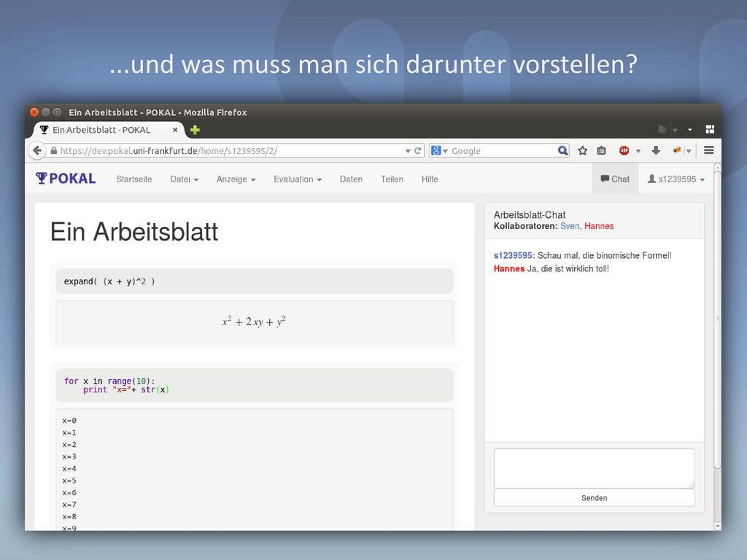Select the Ein Arbeitsblatt - POKAL browser tab

click(109, 130)
